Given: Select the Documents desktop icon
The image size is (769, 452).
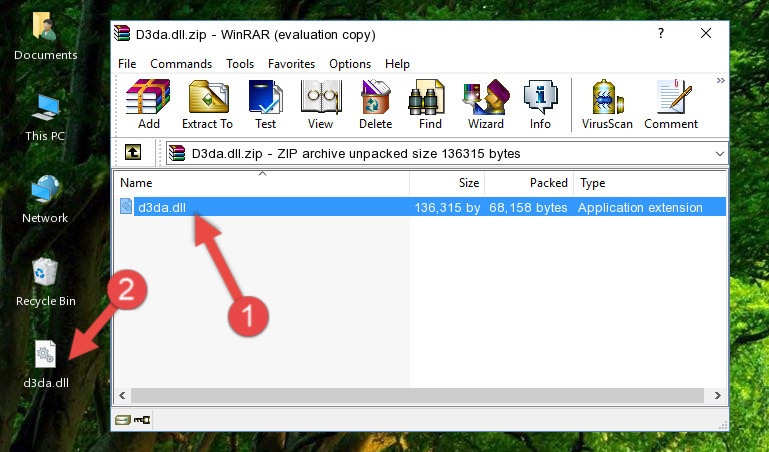Looking at the screenshot, I should 46,37.
